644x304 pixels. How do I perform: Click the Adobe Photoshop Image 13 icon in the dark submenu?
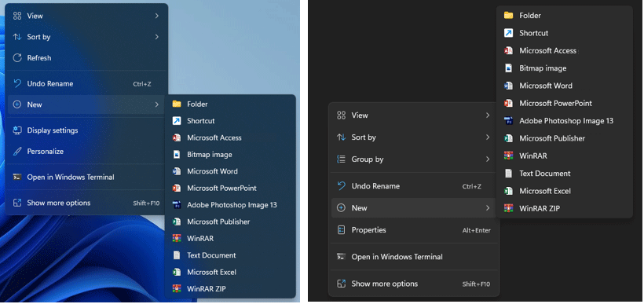pos(508,121)
